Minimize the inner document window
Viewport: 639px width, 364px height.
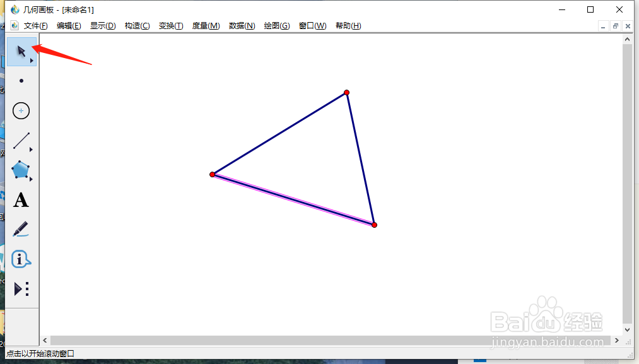[x=603, y=26]
